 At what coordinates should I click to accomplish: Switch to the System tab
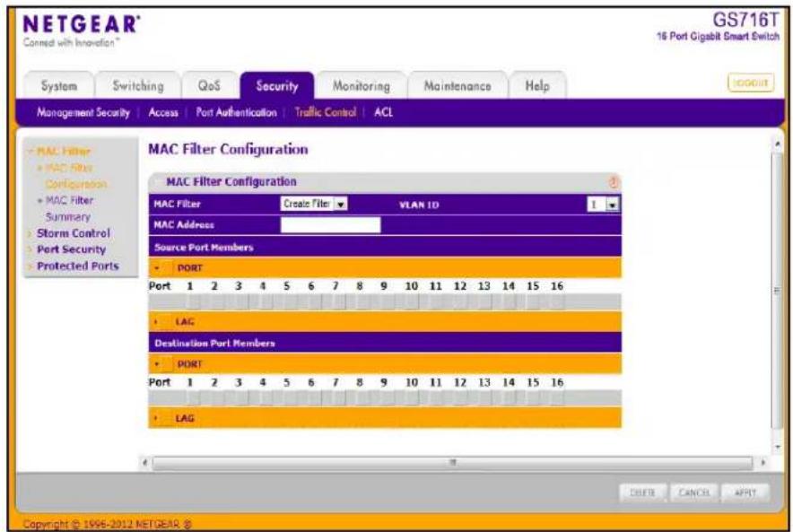pos(58,86)
